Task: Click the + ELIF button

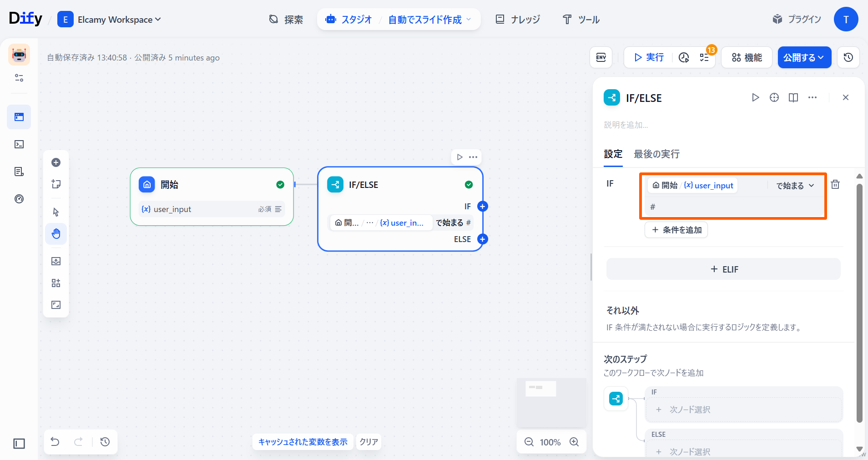Action: 723,269
